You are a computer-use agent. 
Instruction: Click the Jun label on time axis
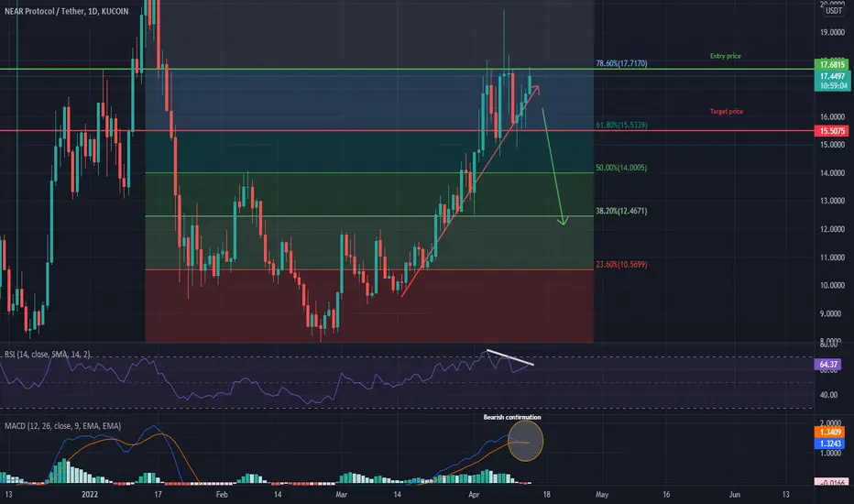(734, 494)
